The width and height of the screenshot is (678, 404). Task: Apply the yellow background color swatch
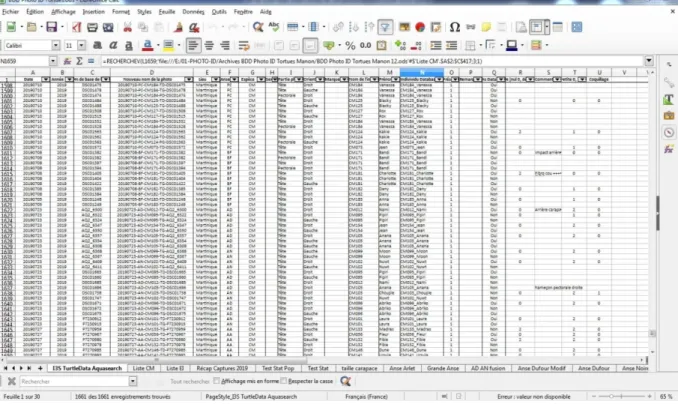click(168, 45)
